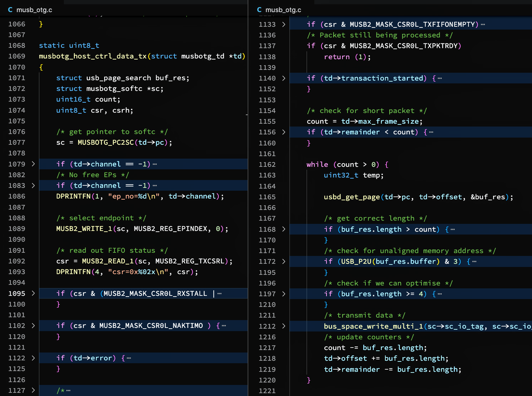Click '/* Packet still being processed */' comment
The height and width of the screenshot is (396, 532).
click(x=380, y=35)
